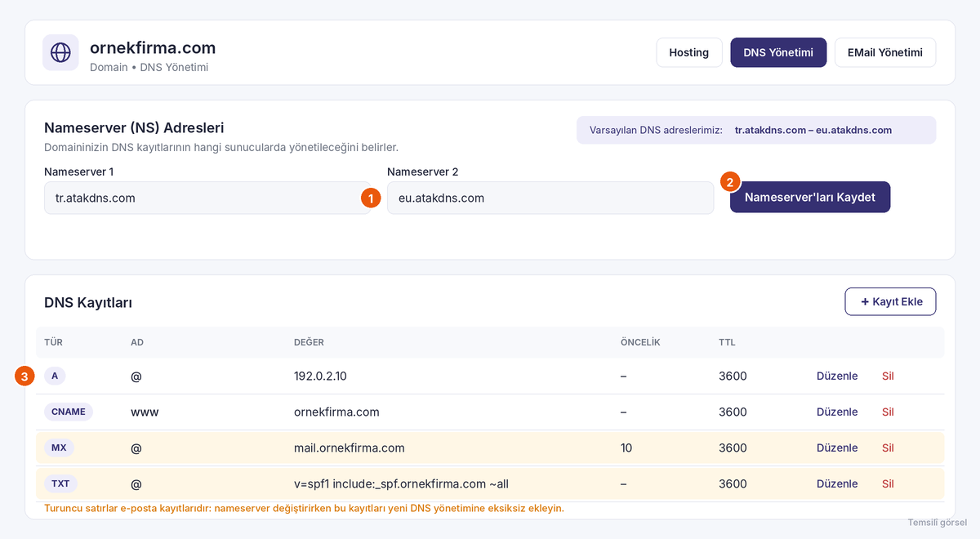Click the Nameserver 1 input field
The width and height of the screenshot is (980, 539).
pos(207,198)
